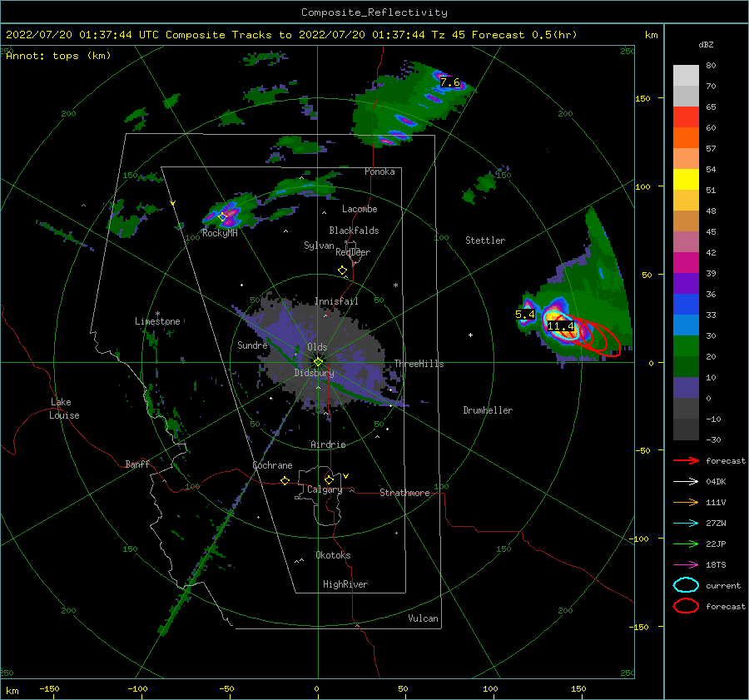Screen dimensions: 749x700
Task: Click the RedDeer city label
Action: click(x=353, y=252)
